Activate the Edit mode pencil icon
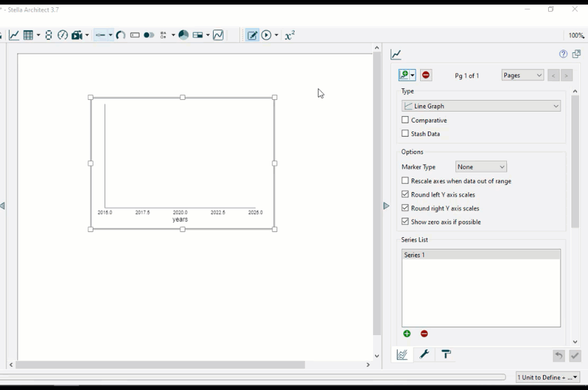This screenshot has width=588, height=390. point(252,35)
